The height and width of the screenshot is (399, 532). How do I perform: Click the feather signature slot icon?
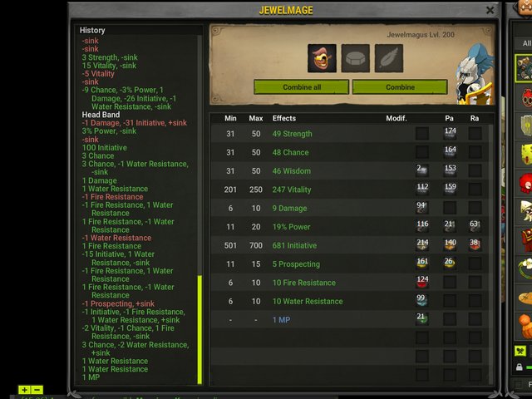[389, 58]
